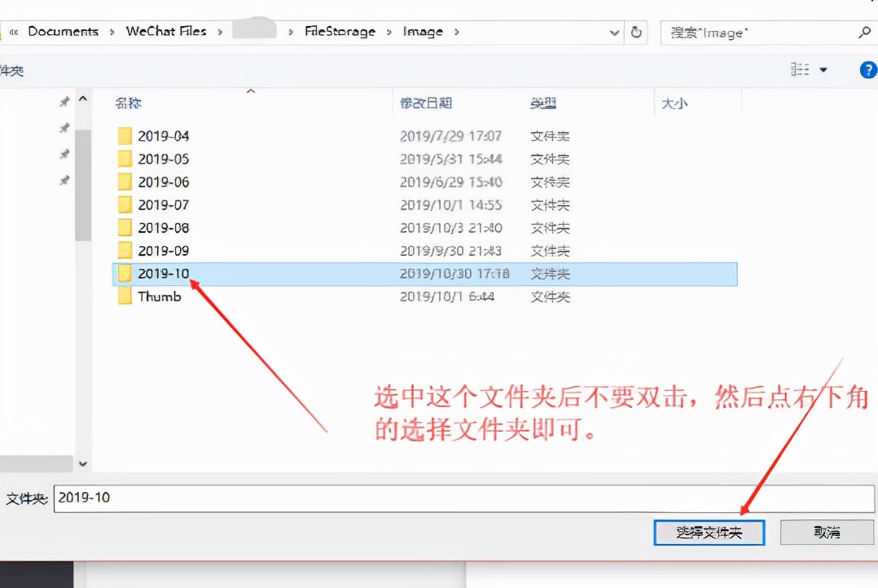Open the help question mark icon
Image resolution: width=878 pixels, height=588 pixels.
point(868,70)
